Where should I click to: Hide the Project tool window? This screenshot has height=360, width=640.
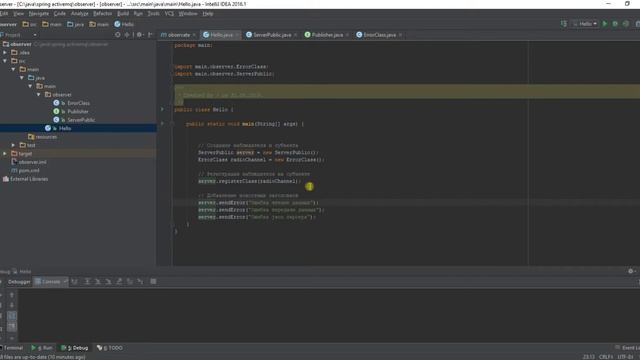[x=150, y=35]
